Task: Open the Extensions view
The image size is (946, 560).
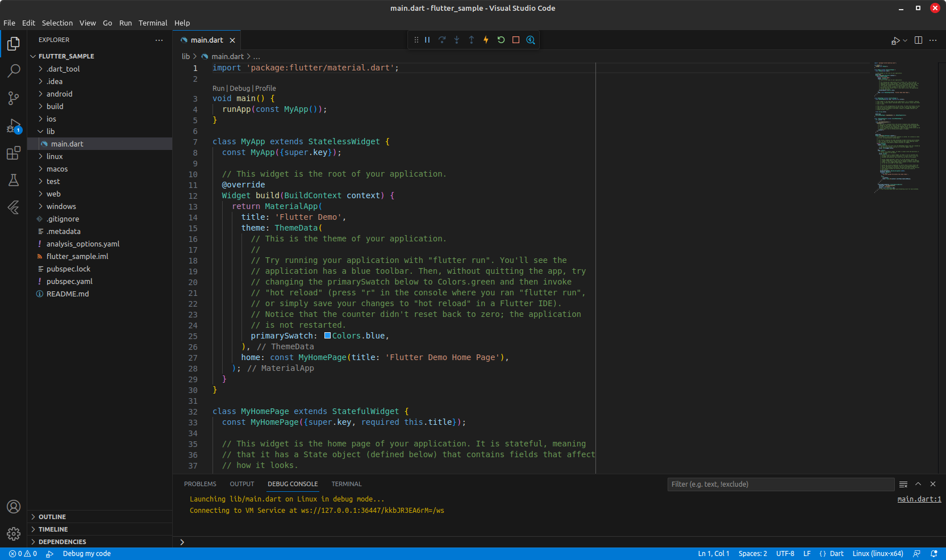Action: coord(14,153)
